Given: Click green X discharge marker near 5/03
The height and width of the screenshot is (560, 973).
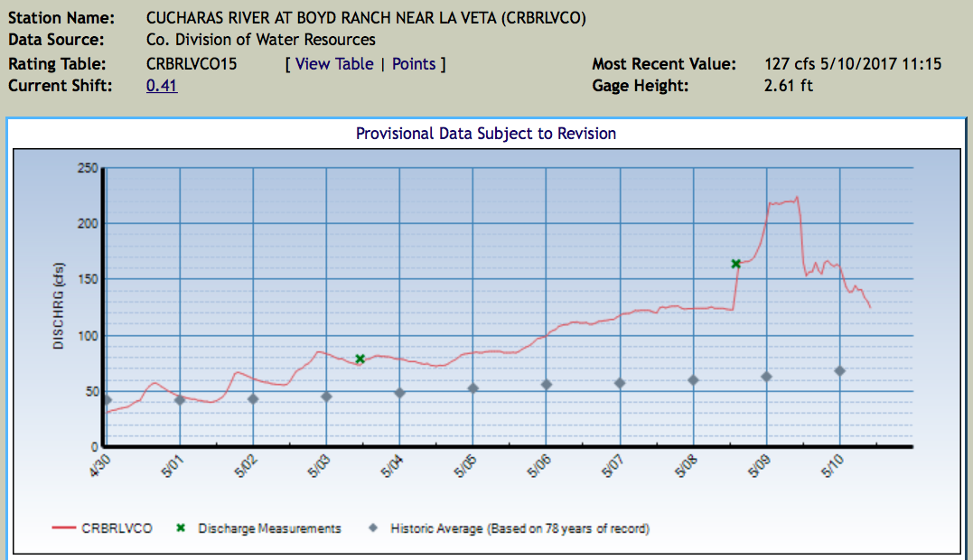Looking at the screenshot, I should 360,359.
